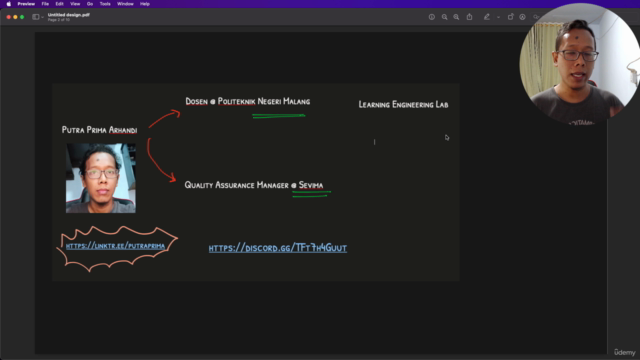
Task: Expand the highlight color dropdown arrow
Action: [x=498, y=17]
